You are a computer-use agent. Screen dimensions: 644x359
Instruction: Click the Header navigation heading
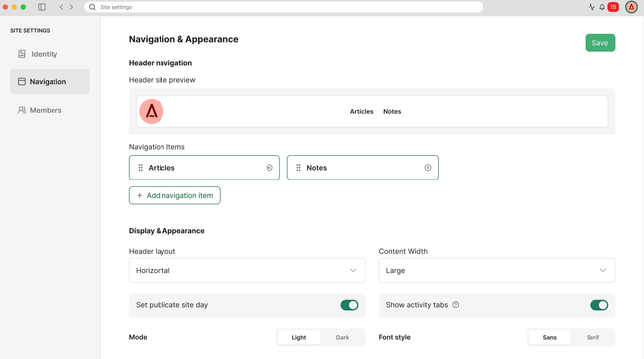(161, 63)
